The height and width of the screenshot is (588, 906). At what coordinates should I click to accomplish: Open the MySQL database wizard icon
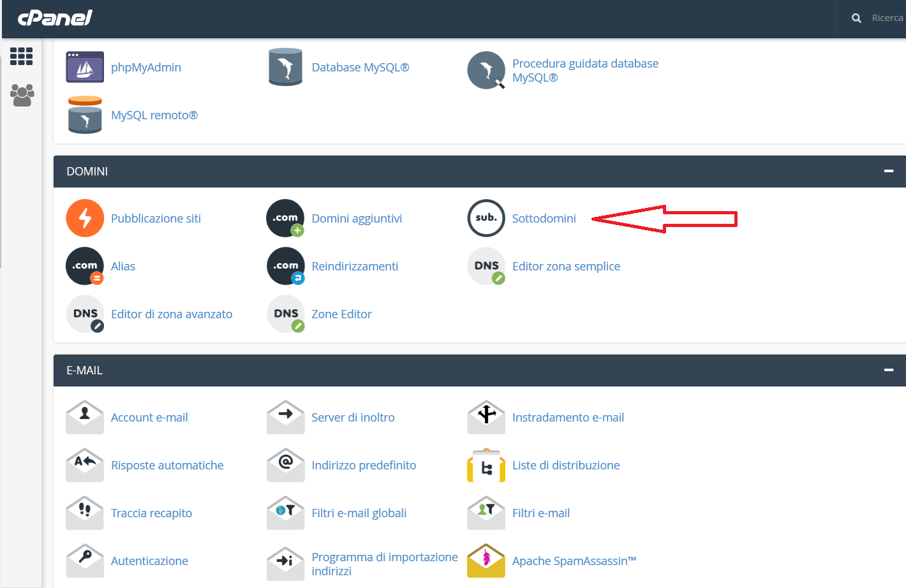click(486, 70)
